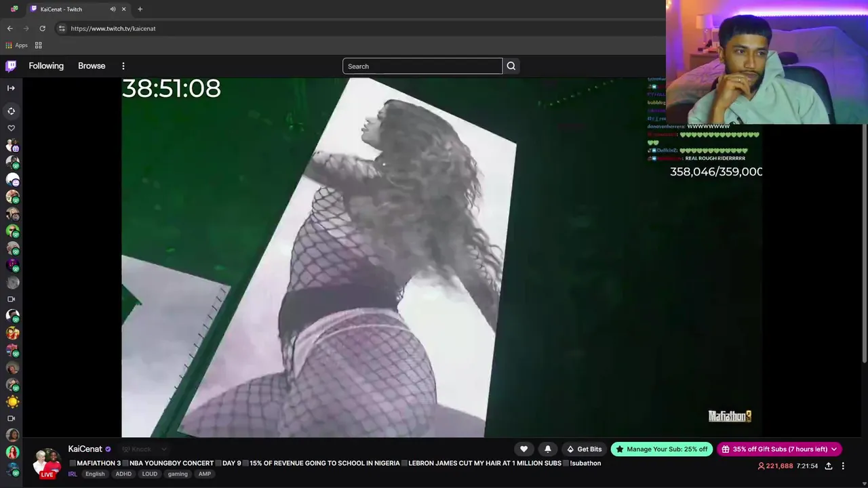Viewport: 868px width, 488px height.
Task: Click the LOUD tag
Action: tap(150, 474)
